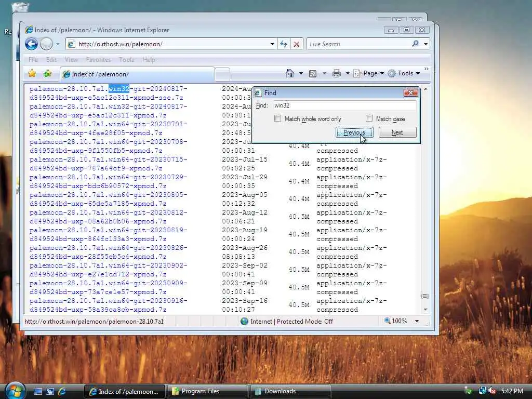
Task: Click the page scrollbar up arrow
Action: (425, 89)
